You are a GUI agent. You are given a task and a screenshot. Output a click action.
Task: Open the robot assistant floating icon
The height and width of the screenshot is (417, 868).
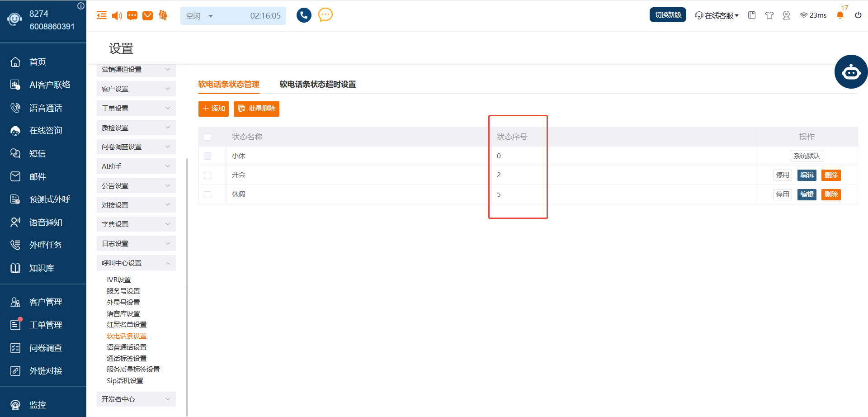[x=851, y=72]
